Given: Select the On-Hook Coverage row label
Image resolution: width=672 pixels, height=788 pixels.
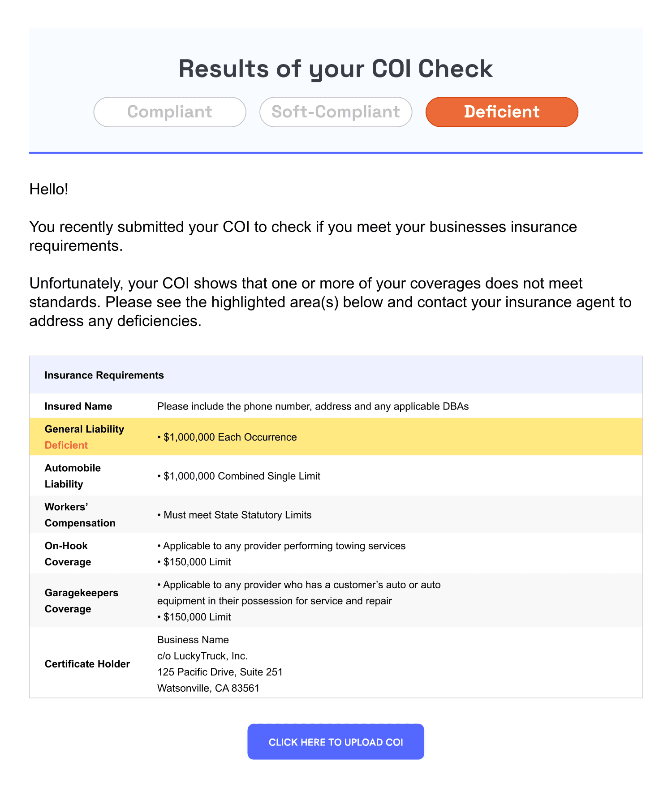Looking at the screenshot, I should point(68,554).
